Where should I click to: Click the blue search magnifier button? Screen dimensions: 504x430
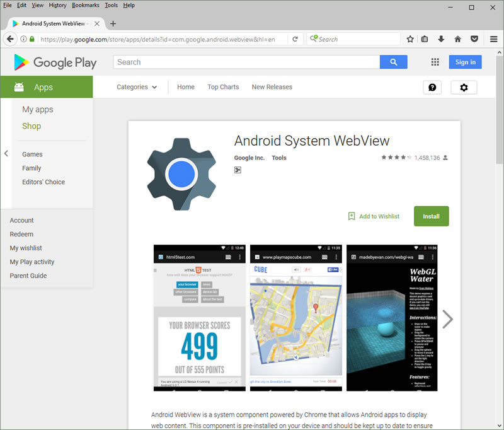393,62
